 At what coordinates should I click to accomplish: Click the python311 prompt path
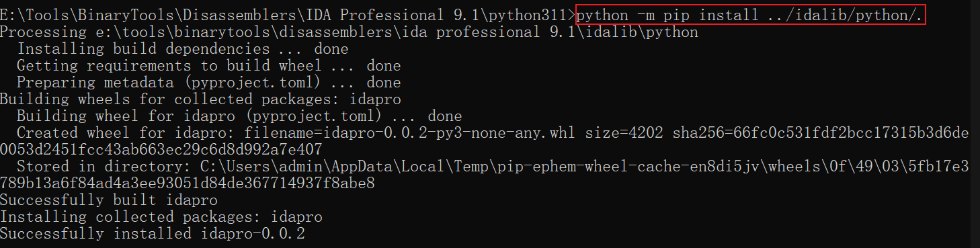tap(287, 15)
